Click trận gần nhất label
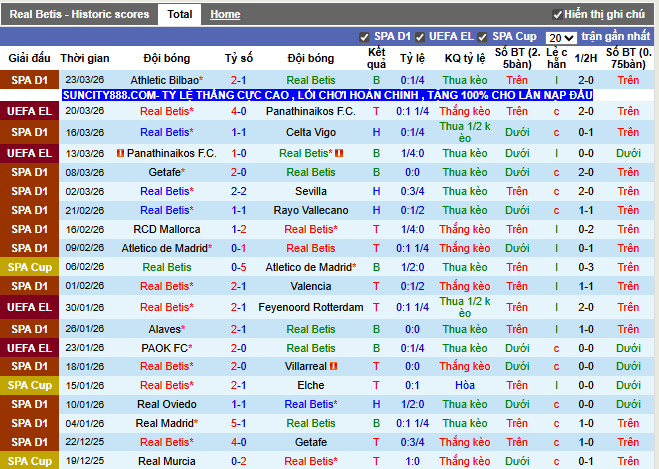 click(616, 37)
